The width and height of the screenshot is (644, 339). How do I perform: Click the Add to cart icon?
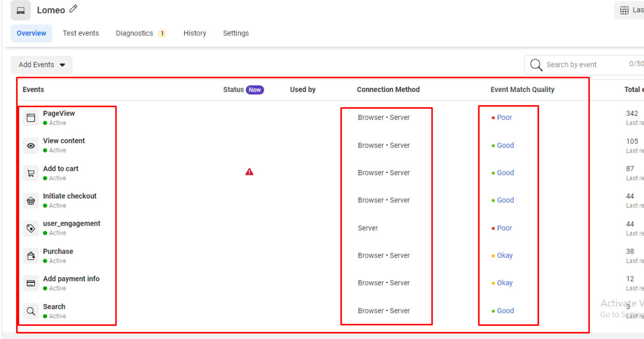coord(31,173)
